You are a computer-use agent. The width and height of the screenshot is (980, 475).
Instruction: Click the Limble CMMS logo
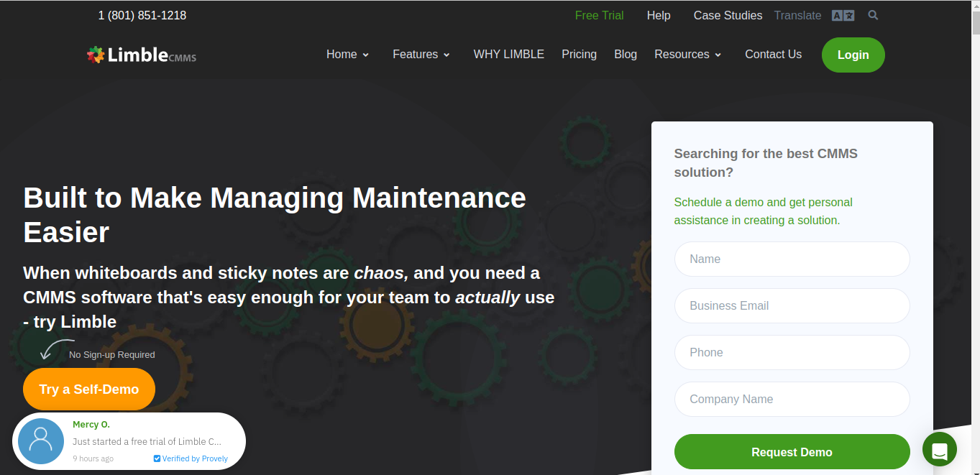point(142,55)
